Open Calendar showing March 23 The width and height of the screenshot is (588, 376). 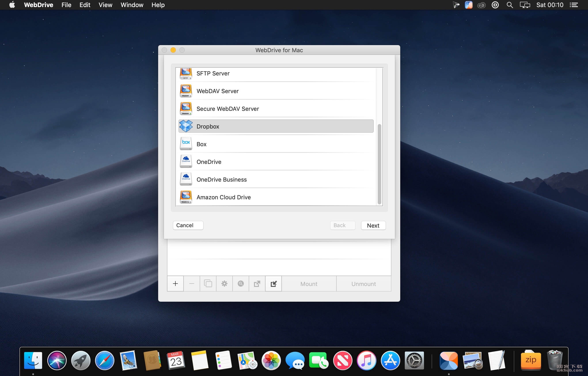click(176, 360)
